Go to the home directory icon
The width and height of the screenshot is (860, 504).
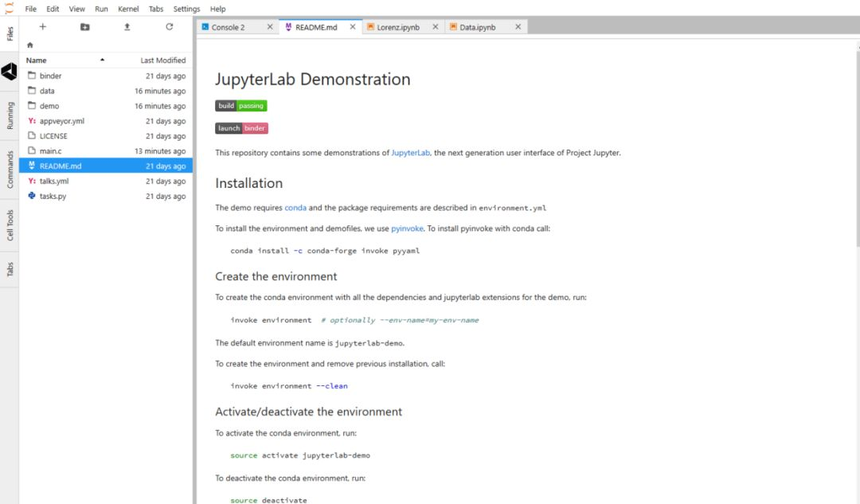coord(30,45)
